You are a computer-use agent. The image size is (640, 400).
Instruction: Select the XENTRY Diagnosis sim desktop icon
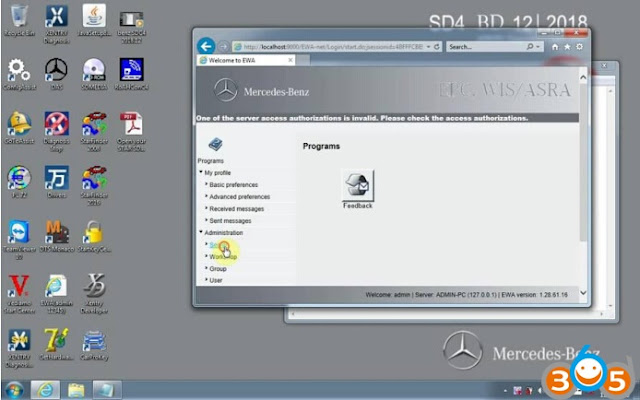click(19, 348)
